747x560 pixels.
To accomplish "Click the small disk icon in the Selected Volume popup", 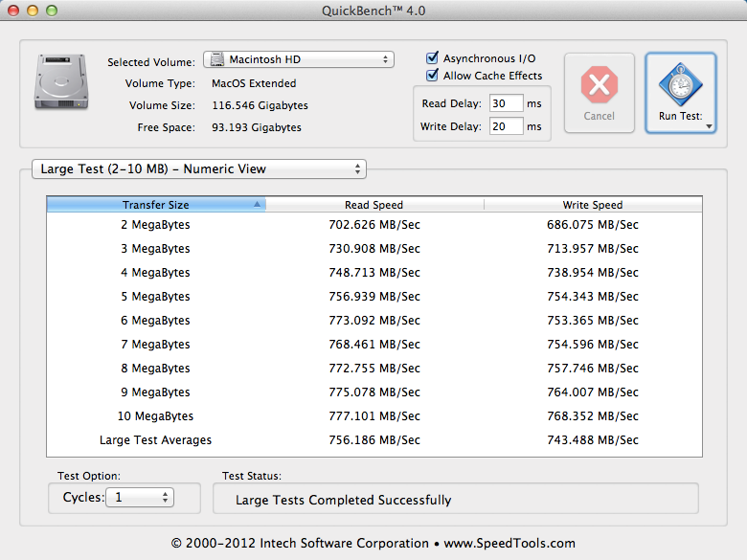I will 217,59.
